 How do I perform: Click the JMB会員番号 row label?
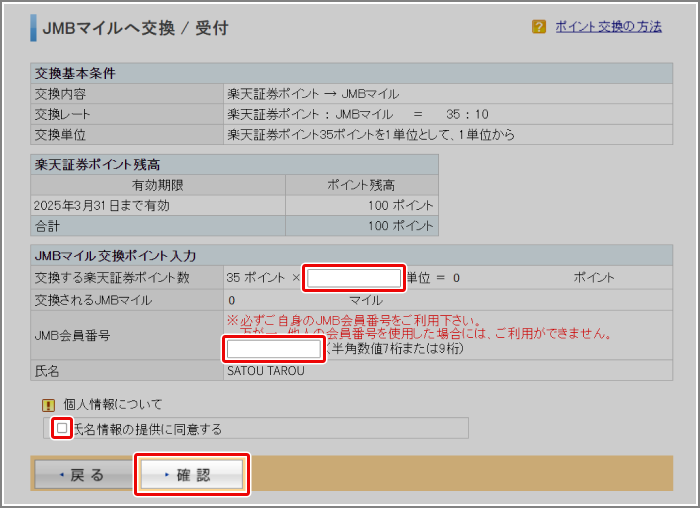pos(72,335)
